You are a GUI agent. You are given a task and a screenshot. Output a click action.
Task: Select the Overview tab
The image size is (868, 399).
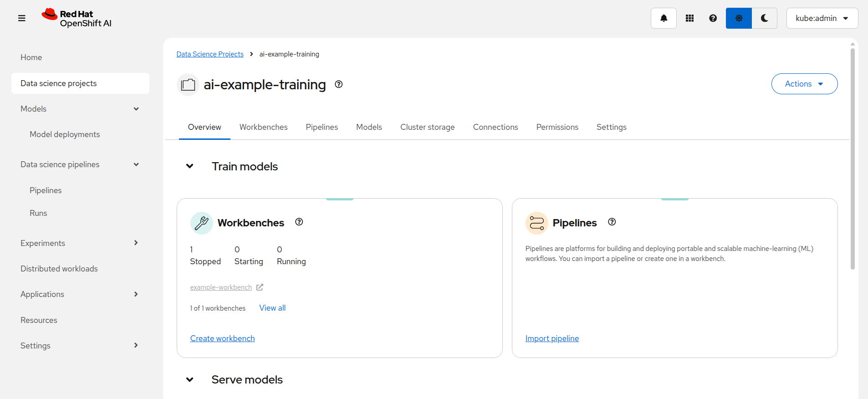204,127
